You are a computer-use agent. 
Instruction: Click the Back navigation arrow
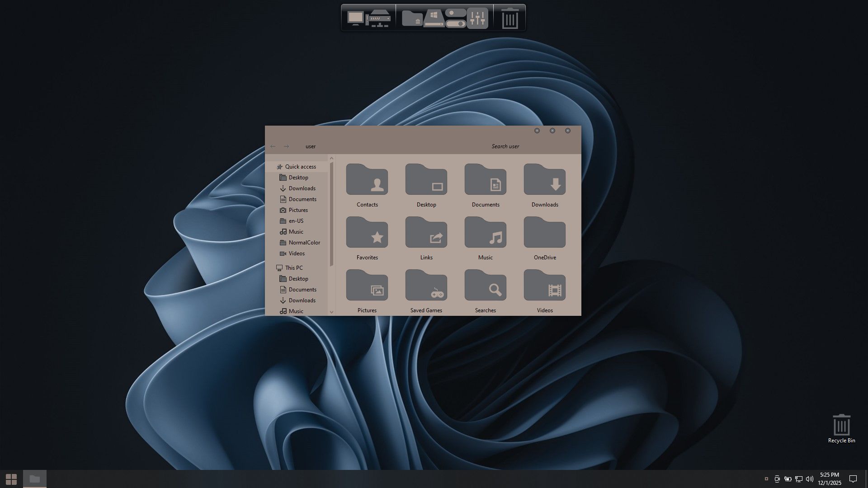[273, 146]
